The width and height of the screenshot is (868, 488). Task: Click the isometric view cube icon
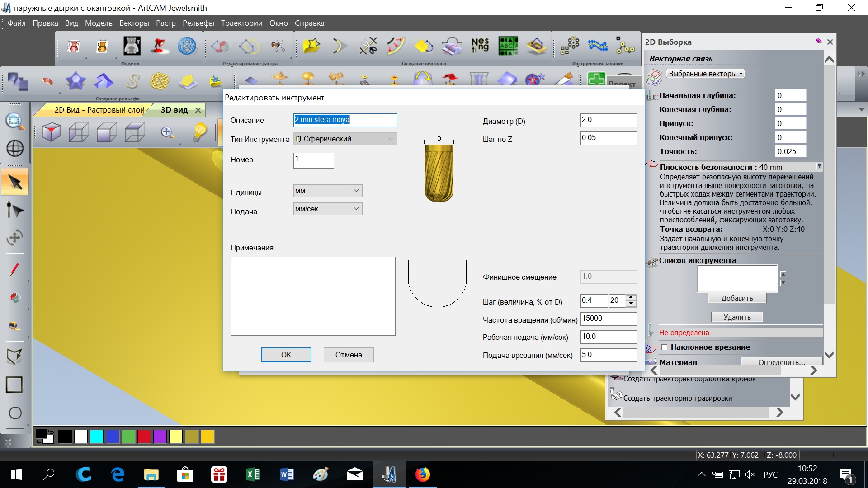click(x=51, y=132)
